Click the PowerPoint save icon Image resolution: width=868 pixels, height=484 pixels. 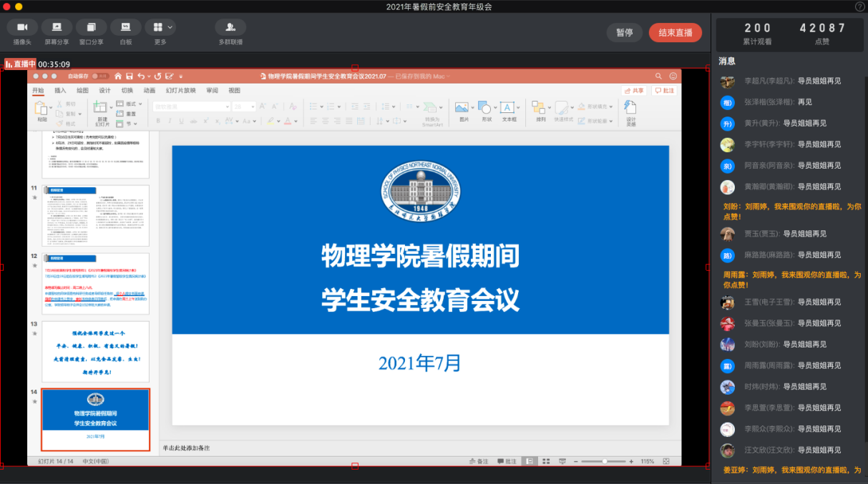pos(129,76)
